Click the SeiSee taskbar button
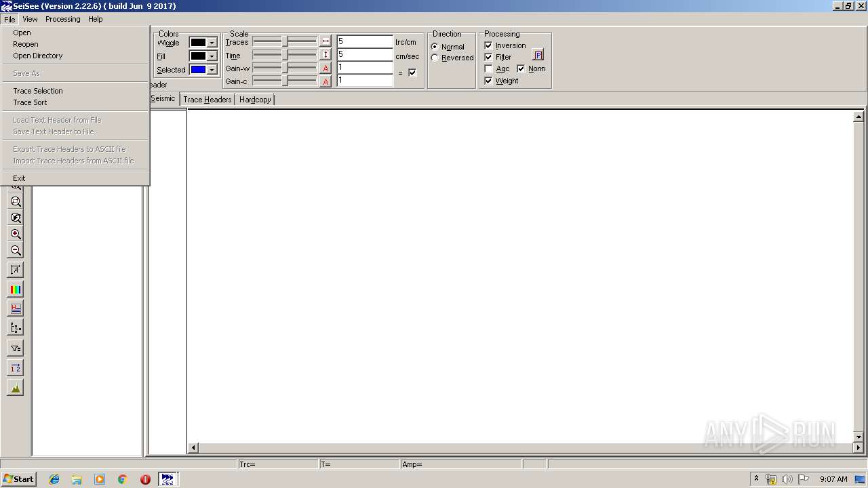868x488 pixels. [x=167, y=479]
